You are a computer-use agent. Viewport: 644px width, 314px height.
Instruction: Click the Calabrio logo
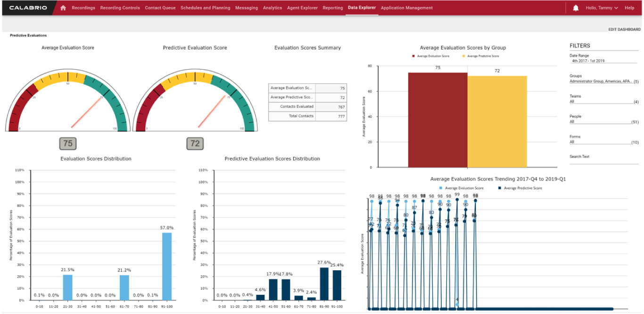[x=28, y=8]
